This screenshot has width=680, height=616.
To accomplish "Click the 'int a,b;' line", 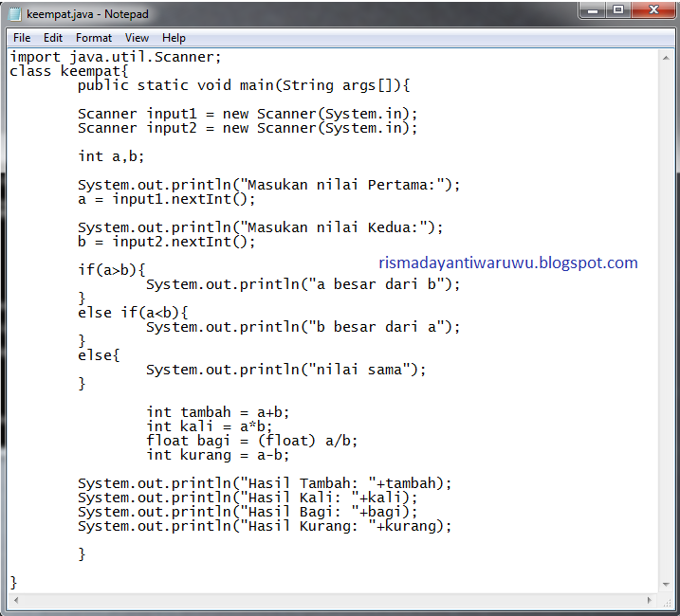I will [111, 156].
